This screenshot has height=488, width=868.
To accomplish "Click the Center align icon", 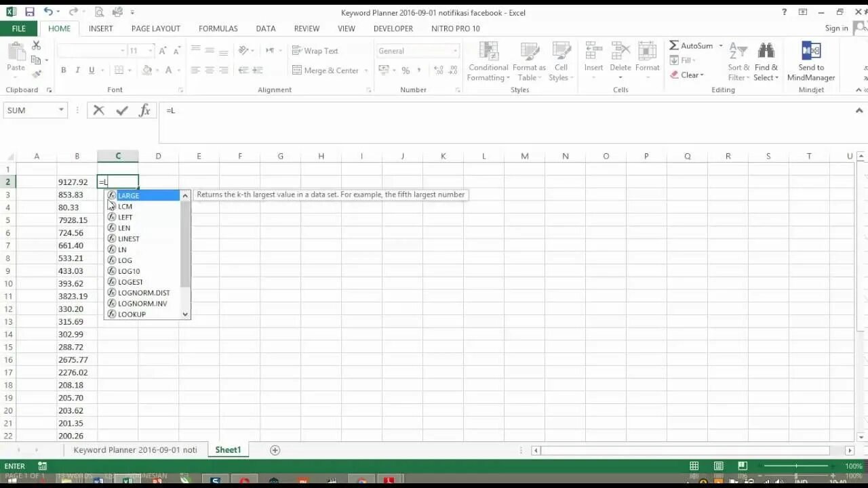I will pyautogui.click(x=209, y=70).
